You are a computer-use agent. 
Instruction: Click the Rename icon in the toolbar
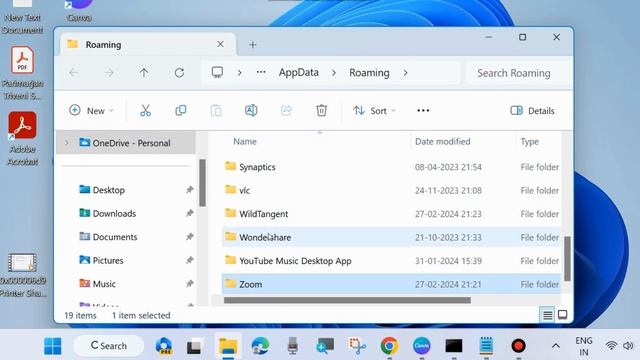pos(251,111)
